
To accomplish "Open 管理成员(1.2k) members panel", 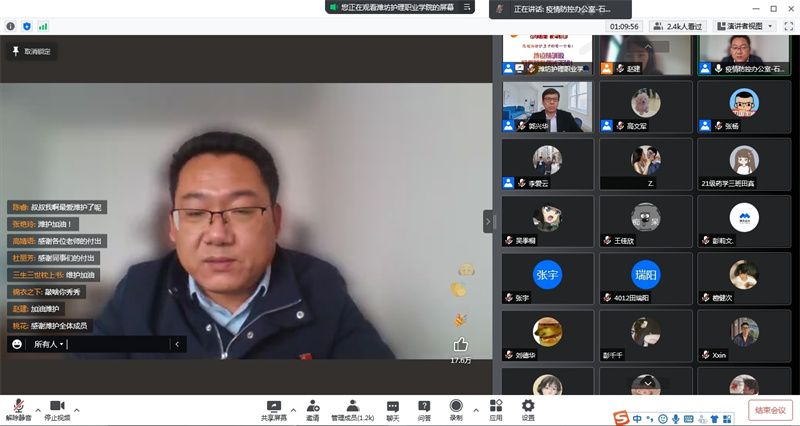I will [x=353, y=410].
